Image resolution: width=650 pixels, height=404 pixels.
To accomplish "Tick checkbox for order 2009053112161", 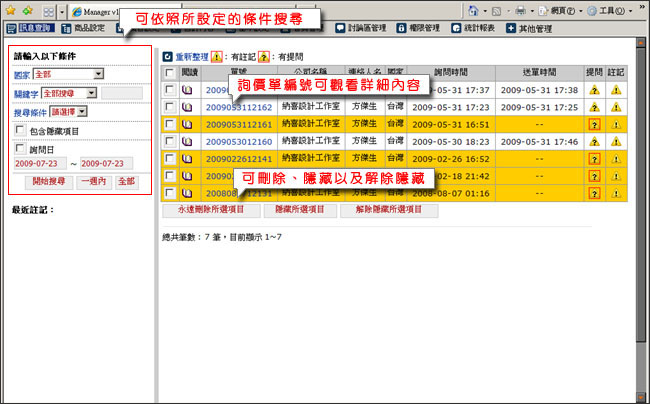I will tap(170, 124).
